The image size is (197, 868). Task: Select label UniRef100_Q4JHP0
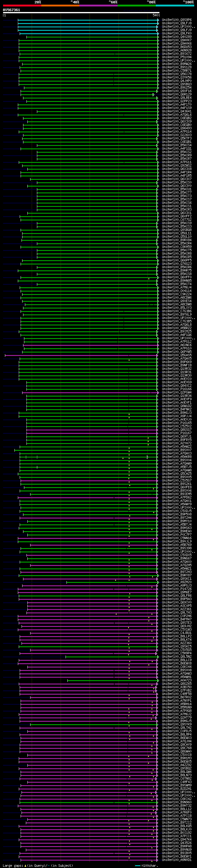coord(177,81)
